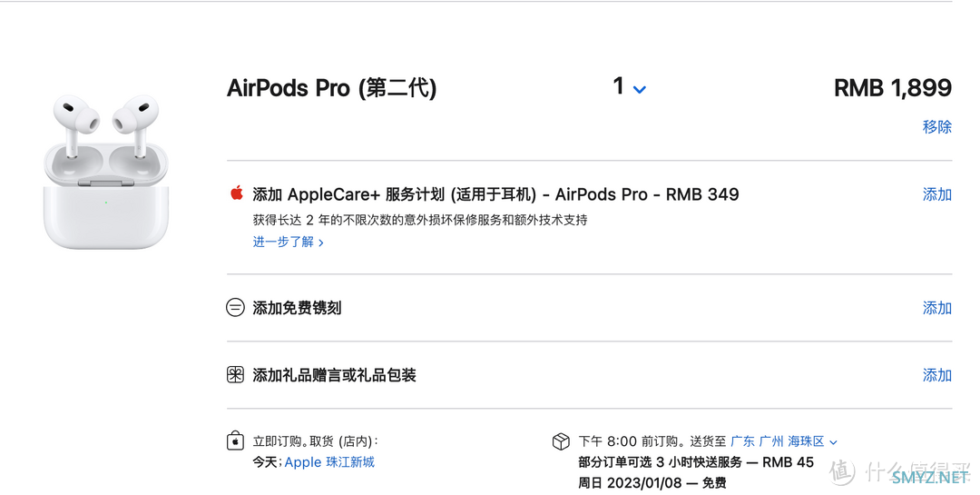This screenshot has height=495, width=980.
Task: Click the red AppleCare+ apple icon
Action: point(236,193)
